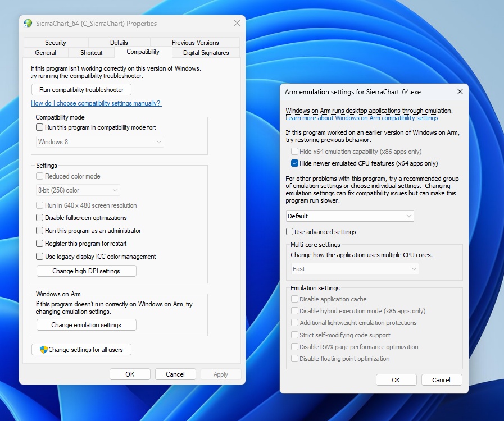Screen dimensions: 504x421
Task: Open Learn more about Windows on Arm link
Action: point(362,118)
